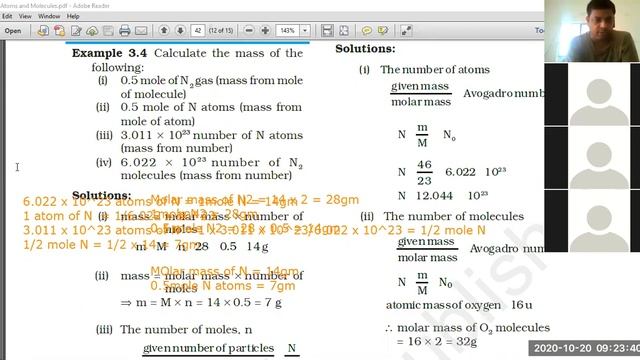Click 'The number of atoms' text
Image resolution: width=640 pixels, height=360 pixels.
435,69
